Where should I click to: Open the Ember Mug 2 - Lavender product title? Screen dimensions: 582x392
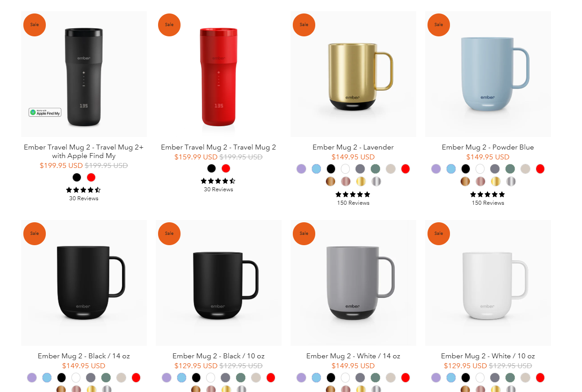click(x=353, y=147)
